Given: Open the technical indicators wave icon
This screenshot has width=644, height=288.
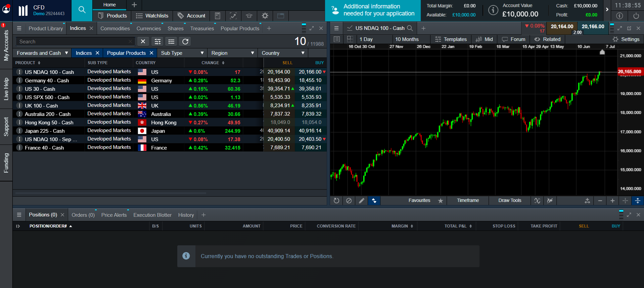Looking at the screenshot, I should click(x=537, y=201).
